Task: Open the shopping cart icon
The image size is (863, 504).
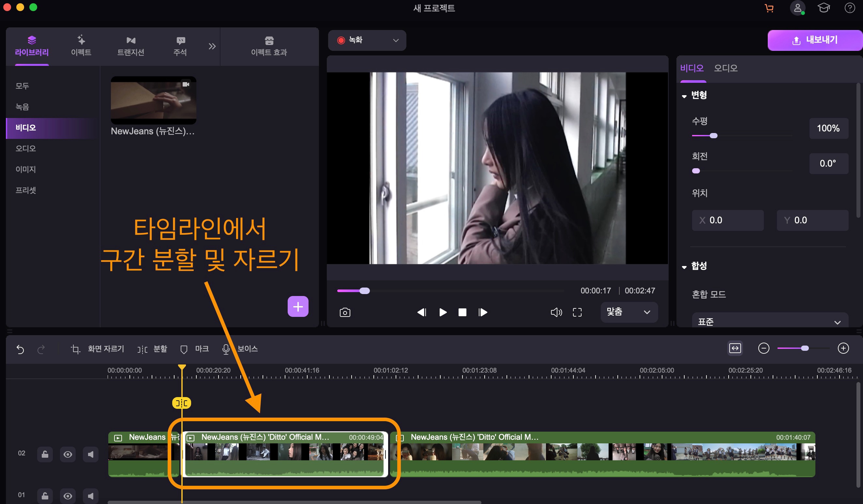Action: coord(769,8)
